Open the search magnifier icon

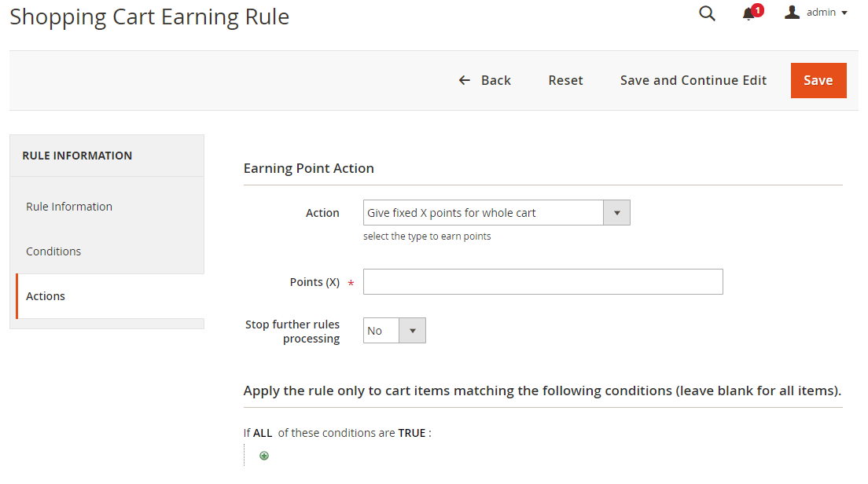(x=707, y=13)
